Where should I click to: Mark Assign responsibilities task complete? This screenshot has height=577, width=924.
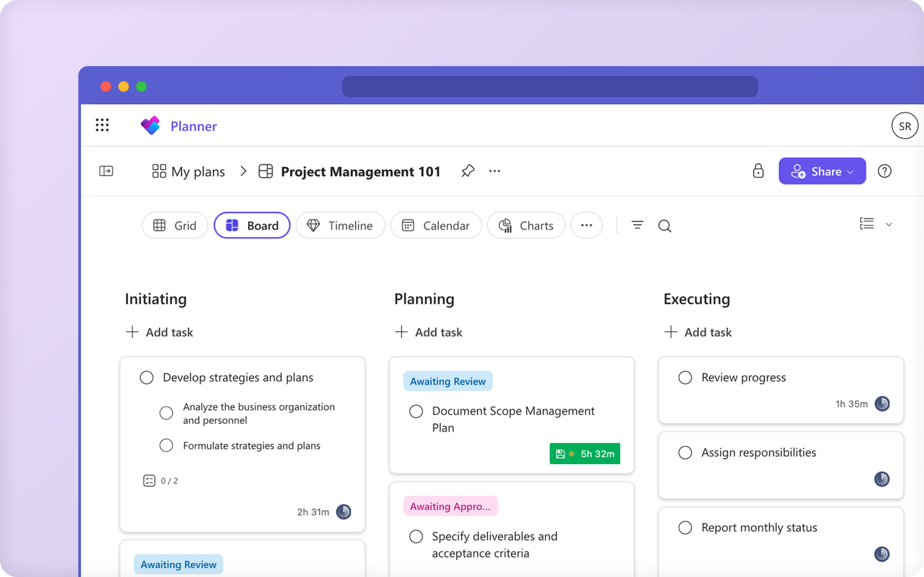[685, 453]
